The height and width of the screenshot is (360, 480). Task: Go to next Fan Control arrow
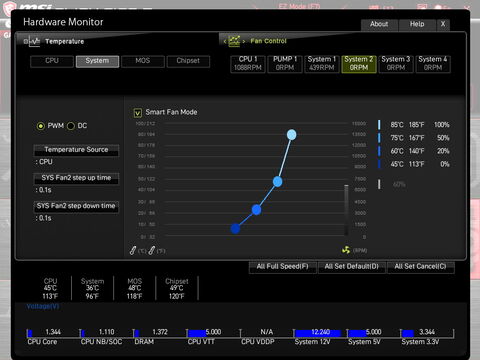[244, 41]
